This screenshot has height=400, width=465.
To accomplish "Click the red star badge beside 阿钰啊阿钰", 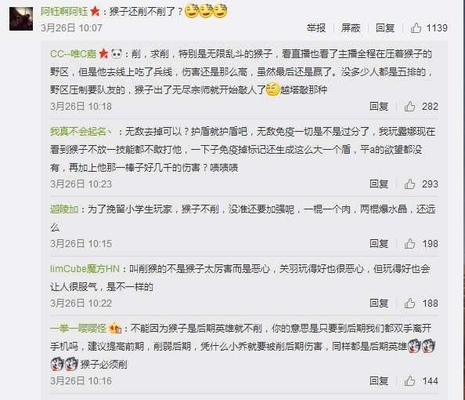I will tap(95, 12).
